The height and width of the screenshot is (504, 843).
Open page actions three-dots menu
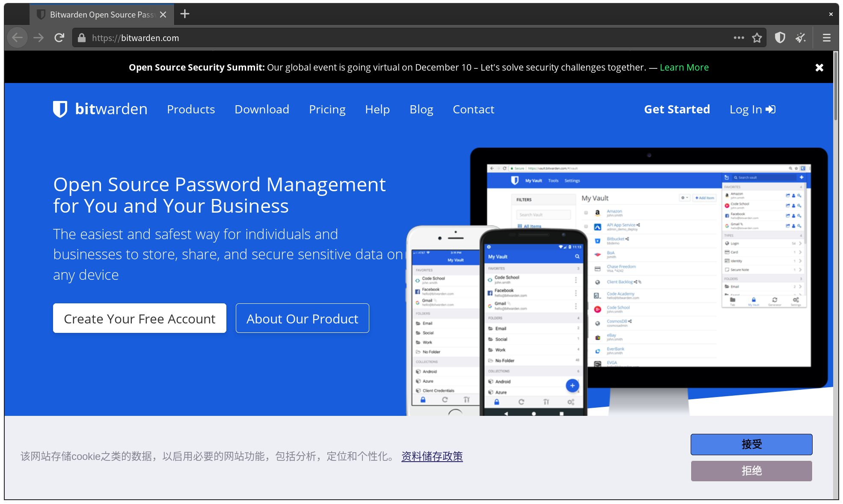[739, 38]
